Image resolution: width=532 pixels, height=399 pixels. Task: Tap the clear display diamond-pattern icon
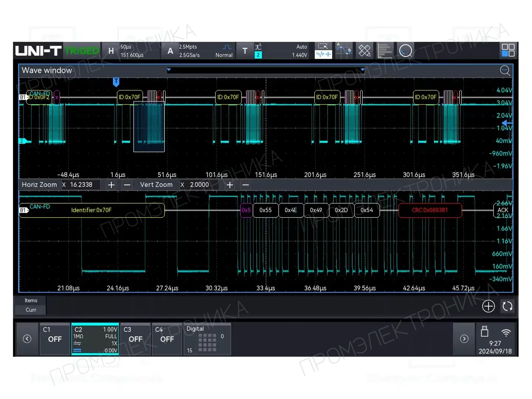[364, 51]
